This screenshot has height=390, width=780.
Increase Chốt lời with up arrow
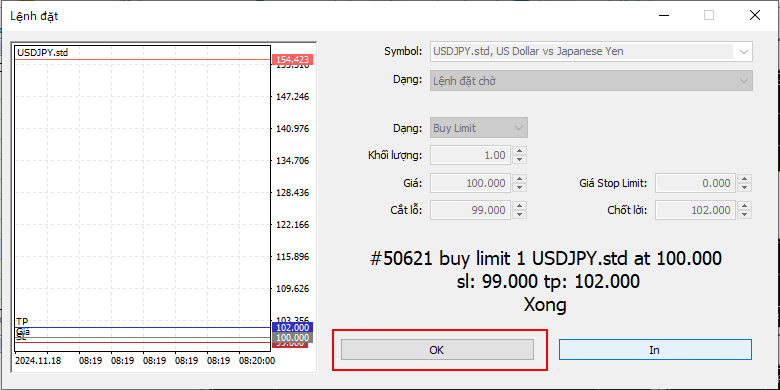coord(744,206)
